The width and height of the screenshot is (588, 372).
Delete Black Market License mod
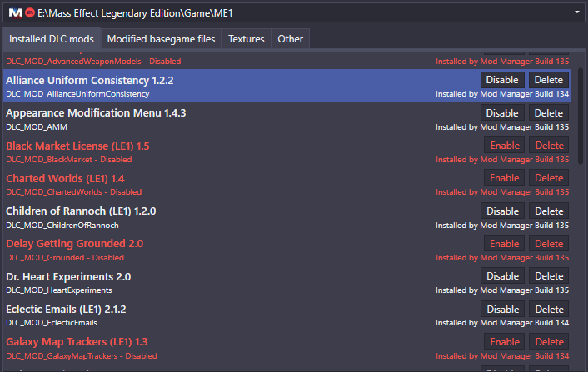click(550, 146)
